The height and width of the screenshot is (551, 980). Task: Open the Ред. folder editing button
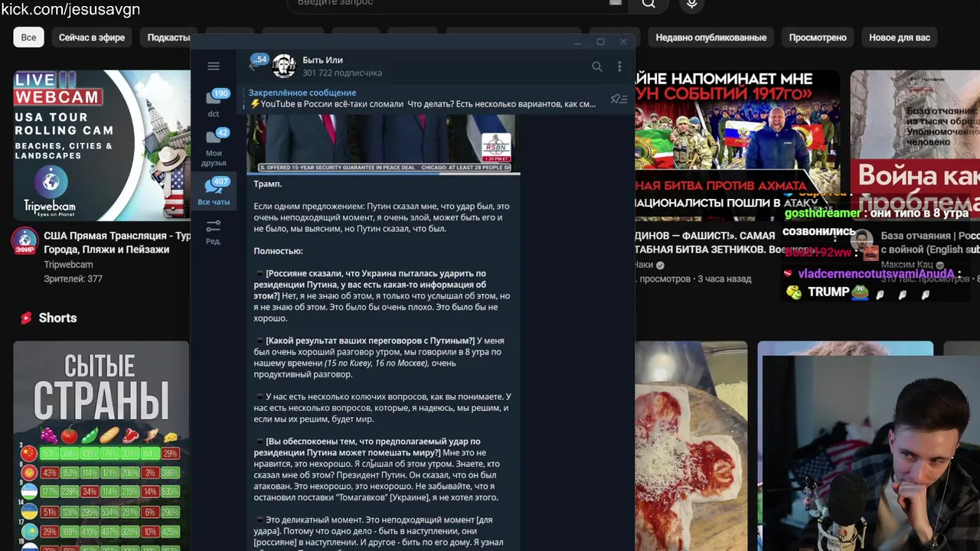point(214,231)
